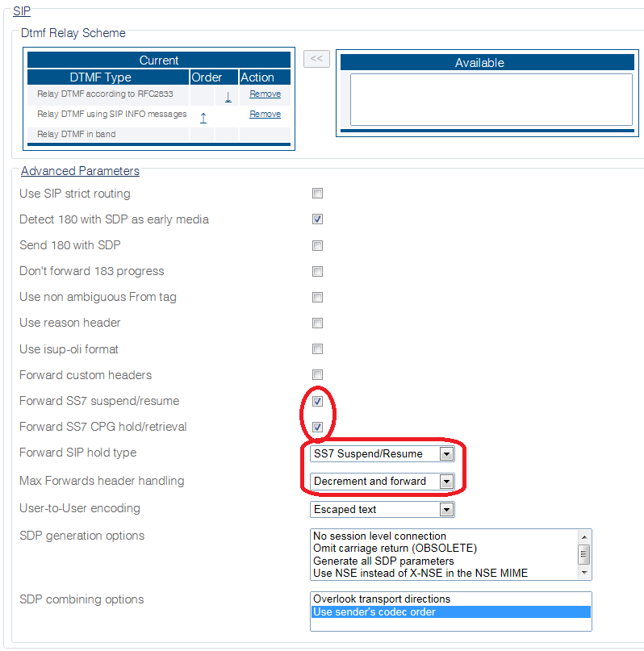The height and width of the screenshot is (651, 644).
Task: Open the SIP section link
Action: [22, 10]
